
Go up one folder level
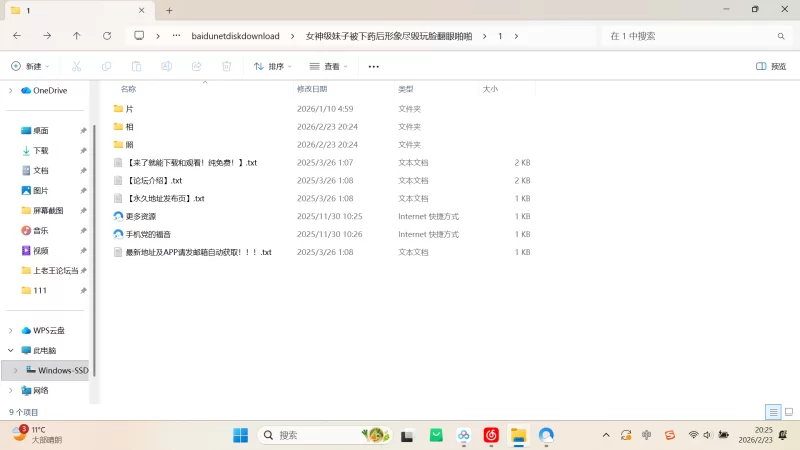coord(77,36)
